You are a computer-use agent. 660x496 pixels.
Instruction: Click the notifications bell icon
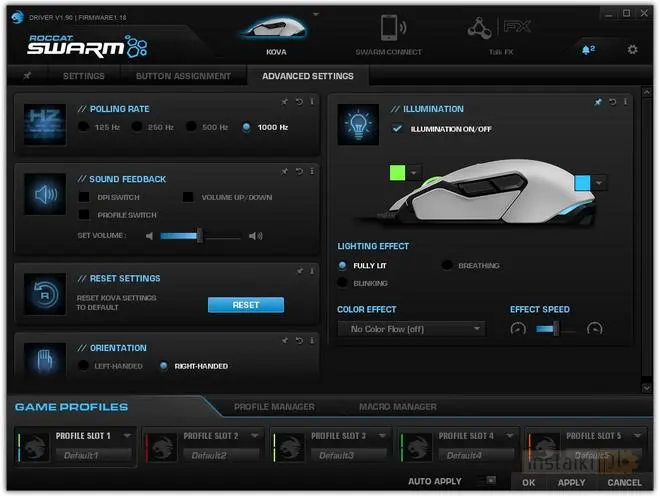pyautogui.click(x=588, y=49)
